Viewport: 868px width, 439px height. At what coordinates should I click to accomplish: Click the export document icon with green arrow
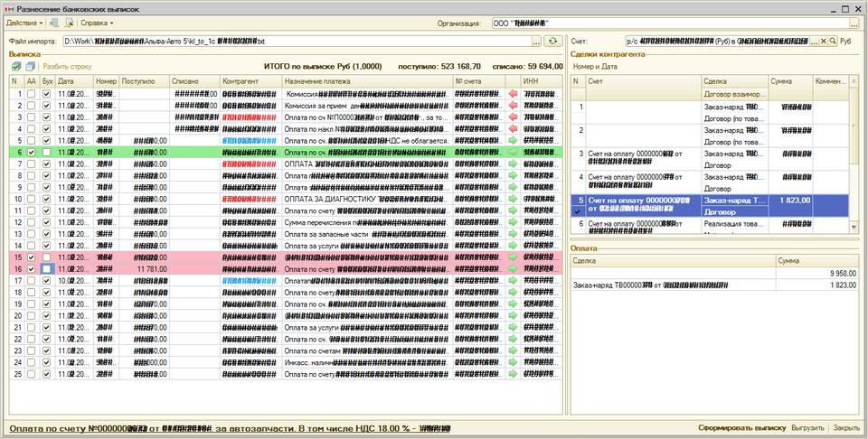click(70, 23)
